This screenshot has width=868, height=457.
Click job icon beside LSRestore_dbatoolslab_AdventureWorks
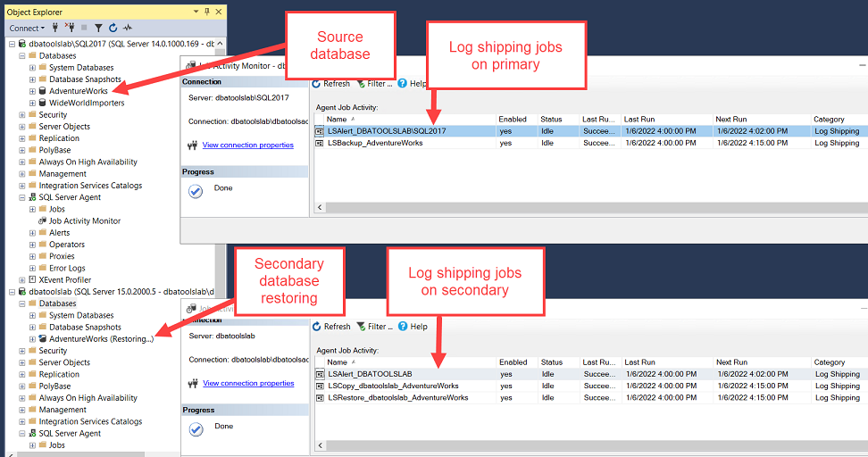pos(320,398)
